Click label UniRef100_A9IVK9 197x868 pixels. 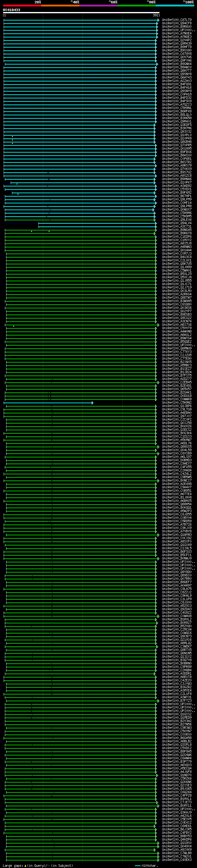[x=177, y=850]
